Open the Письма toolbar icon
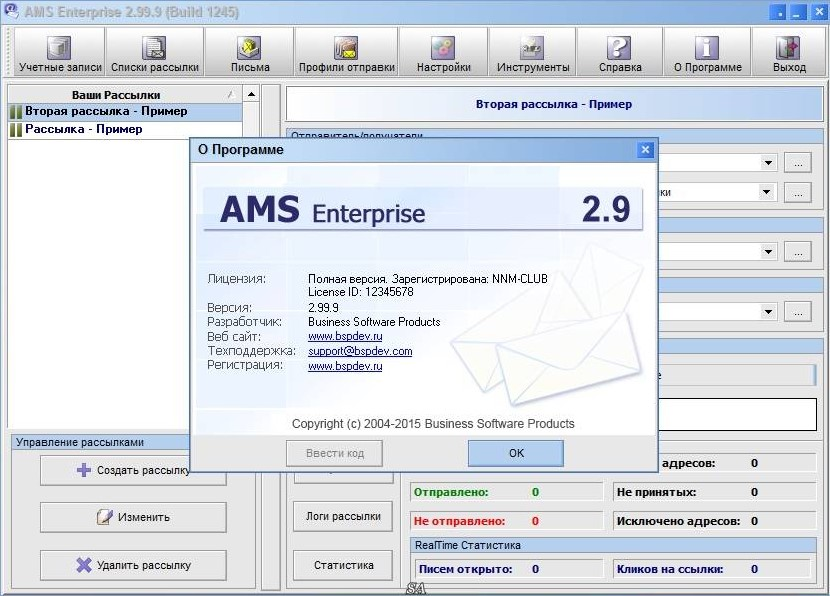This screenshot has height=596, width=830. tap(250, 53)
